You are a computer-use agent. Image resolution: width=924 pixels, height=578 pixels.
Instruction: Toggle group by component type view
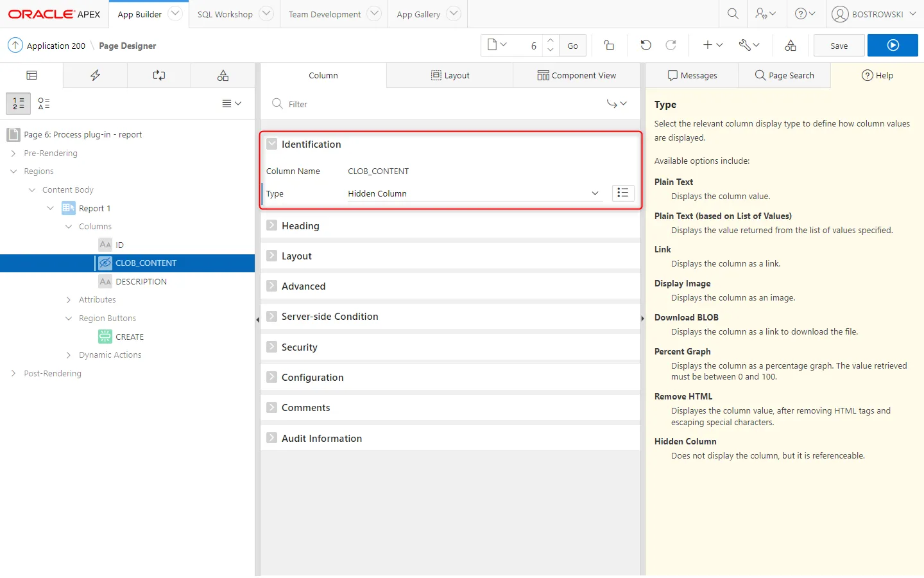click(x=44, y=103)
